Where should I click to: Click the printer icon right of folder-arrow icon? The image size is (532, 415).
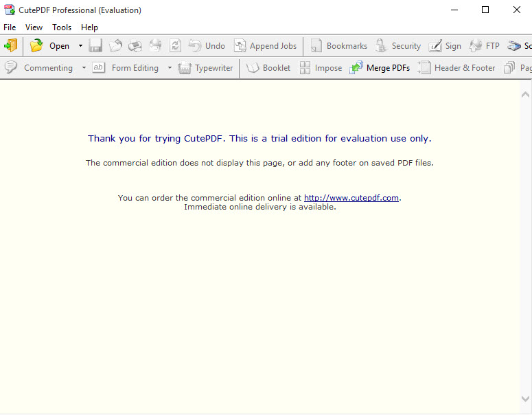coord(135,45)
